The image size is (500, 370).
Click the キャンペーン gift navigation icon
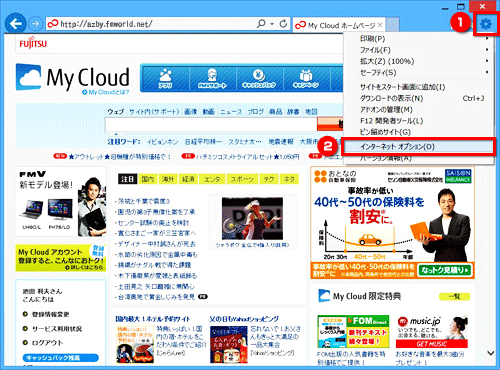pos(306,79)
